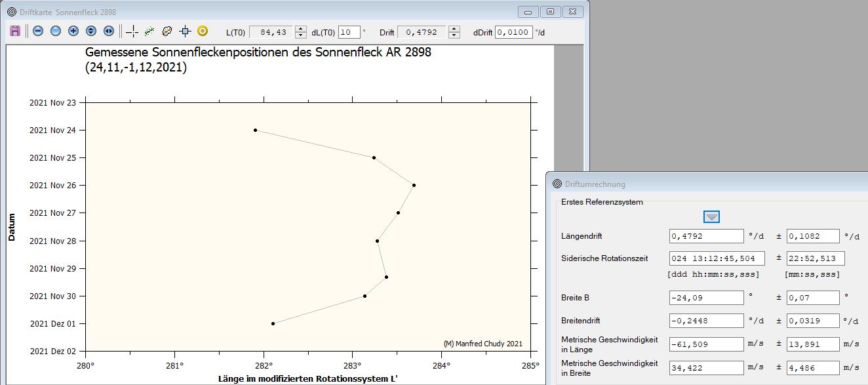Increase L(T0) value with up arrow
This screenshot has height=385, width=868.
point(300,29)
